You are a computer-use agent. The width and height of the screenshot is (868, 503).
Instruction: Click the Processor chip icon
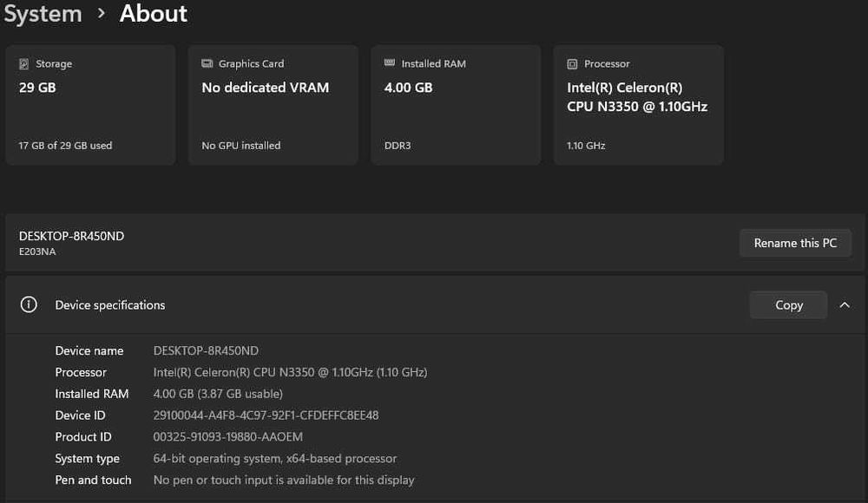click(x=572, y=64)
